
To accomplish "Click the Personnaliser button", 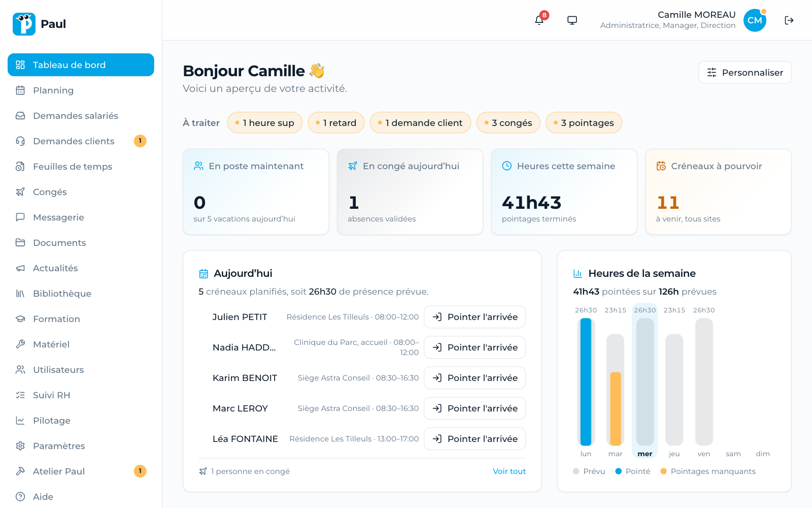I will tap(745, 73).
